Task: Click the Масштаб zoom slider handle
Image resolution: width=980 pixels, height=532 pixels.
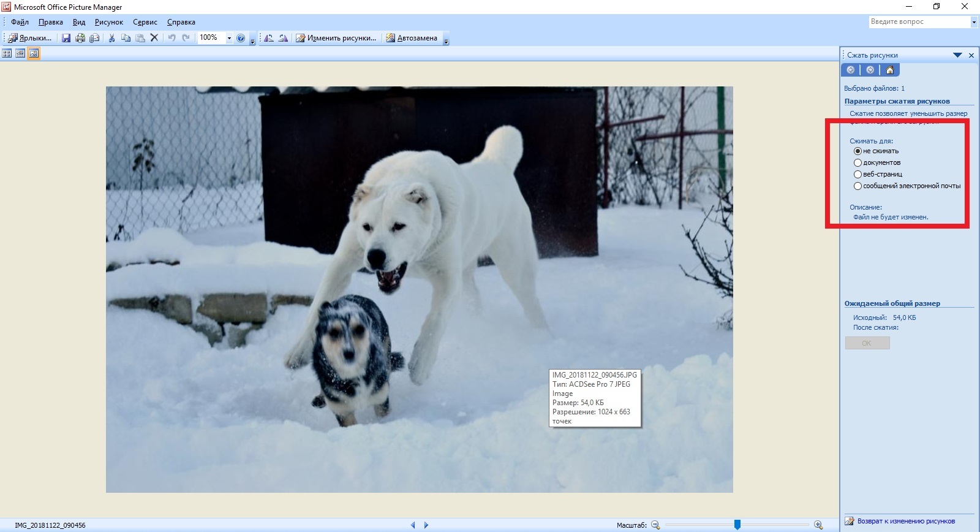Action: (x=737, y=525)
